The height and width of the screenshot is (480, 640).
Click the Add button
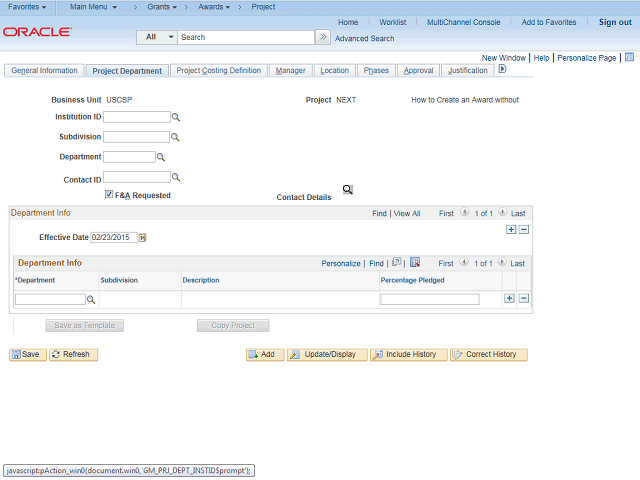[265, 354]
